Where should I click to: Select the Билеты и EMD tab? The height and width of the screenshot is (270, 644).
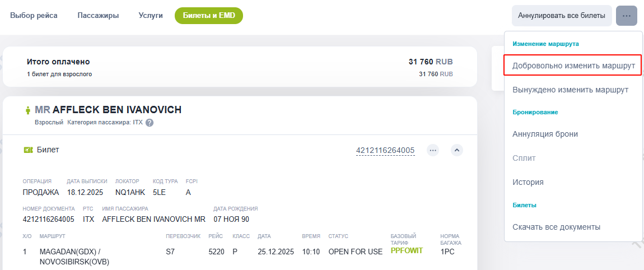click(x=208, y=16)
